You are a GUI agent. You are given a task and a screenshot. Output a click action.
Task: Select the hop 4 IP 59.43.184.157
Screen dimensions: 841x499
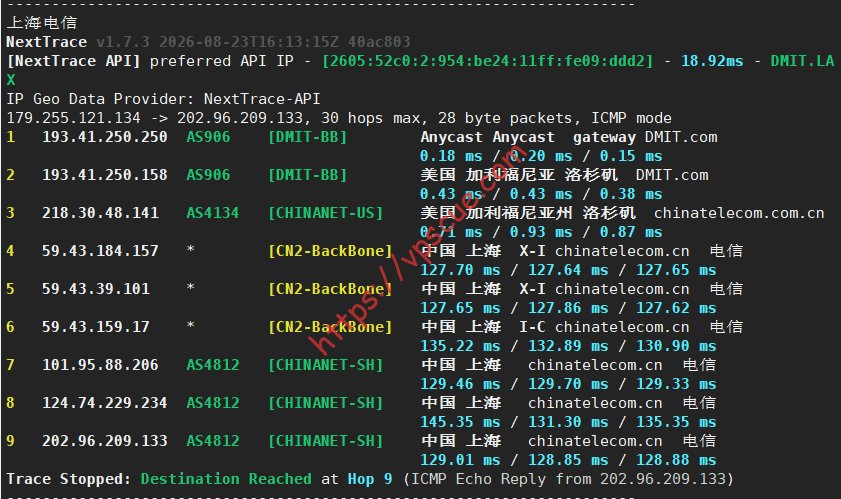point(100,251)
